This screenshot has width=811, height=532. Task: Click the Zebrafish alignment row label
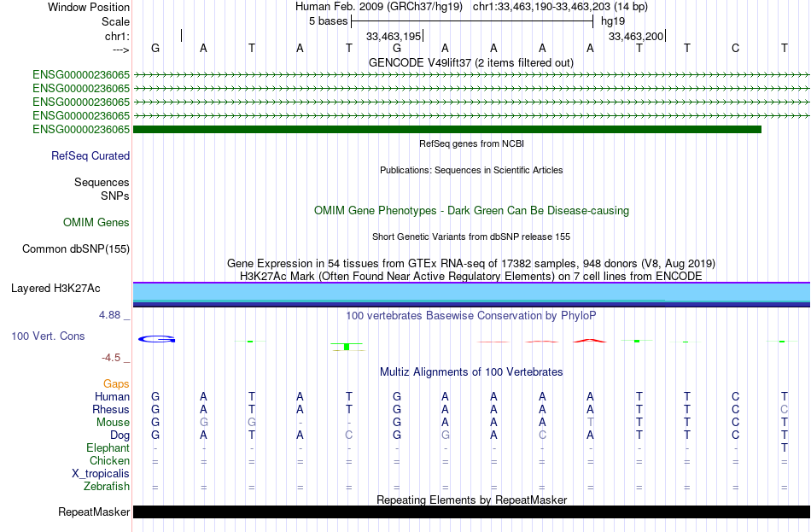point(107,487)
